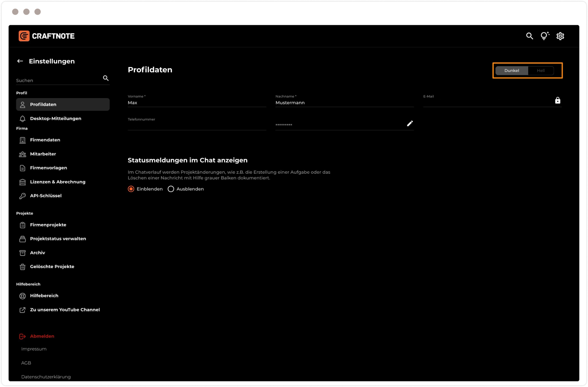Image resolution: width=588 pixels, height=387 pixels.
Task: Open the settings gear icon
Action: click(560, 36)
